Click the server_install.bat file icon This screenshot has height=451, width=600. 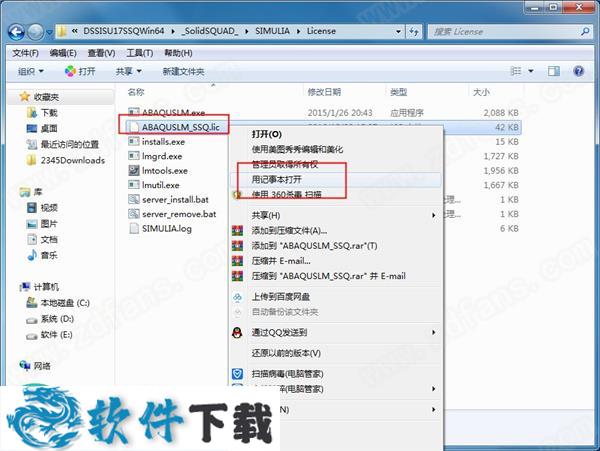(134, 199)
